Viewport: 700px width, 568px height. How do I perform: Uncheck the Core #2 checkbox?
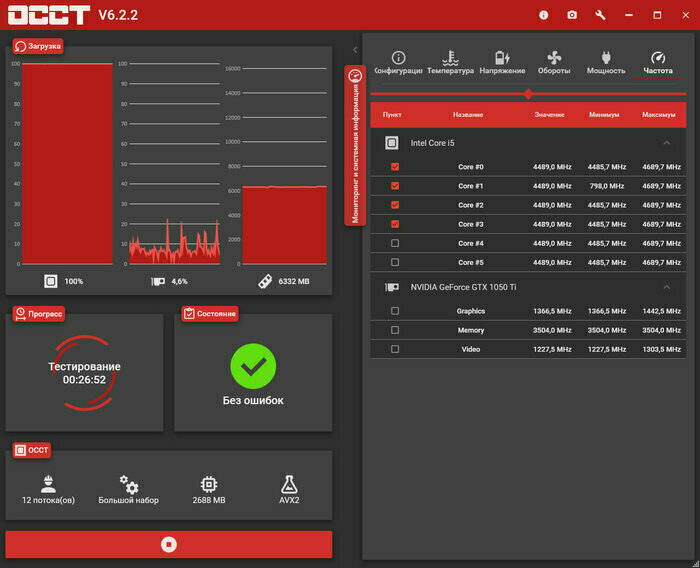click(395, 205)
